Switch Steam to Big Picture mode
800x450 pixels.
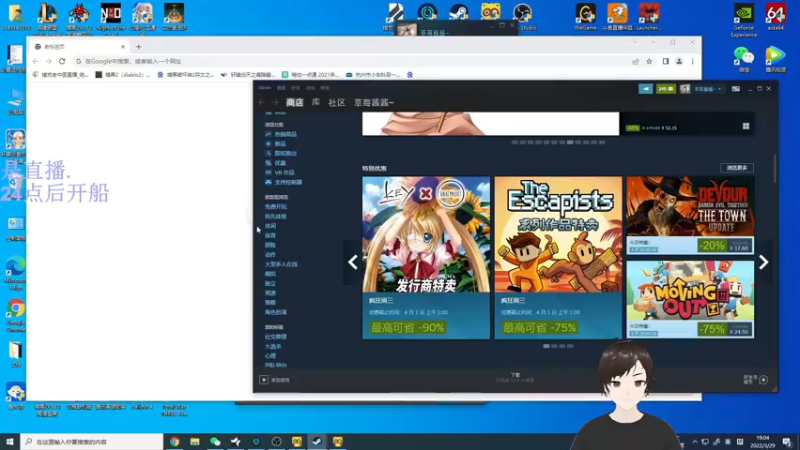click(x=736, y=89)
